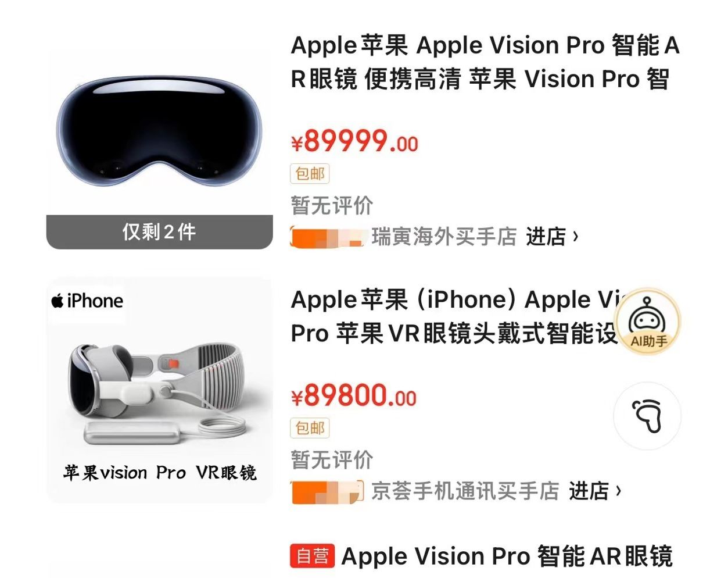Image resolution: width=728 pixels, height=578 pixels.
Task: Click the 包邮 tag under ¥89999.00
Action: pyautogui.click(x=310, y=173)
